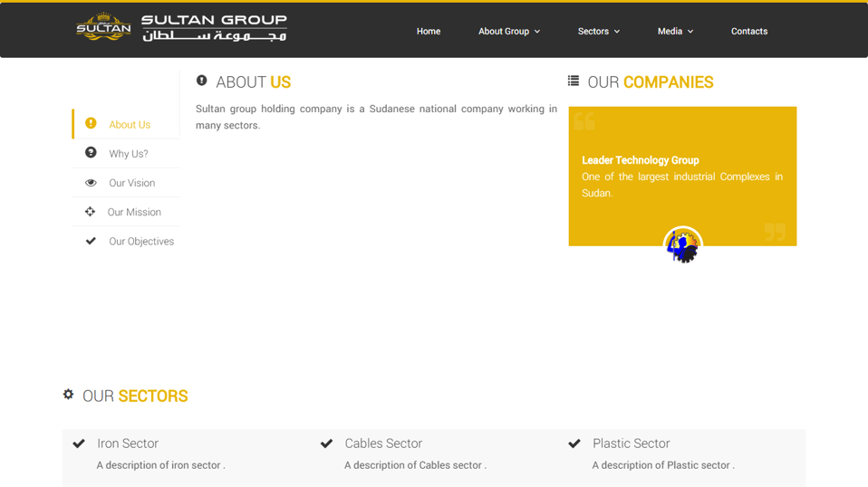Open the Iron Sector link
Image resolution: width=868 pixels, height=487 pixels.
(128, 444)
